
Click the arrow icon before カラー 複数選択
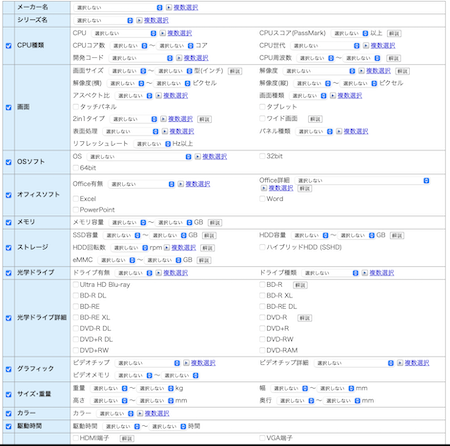point(140,414)
